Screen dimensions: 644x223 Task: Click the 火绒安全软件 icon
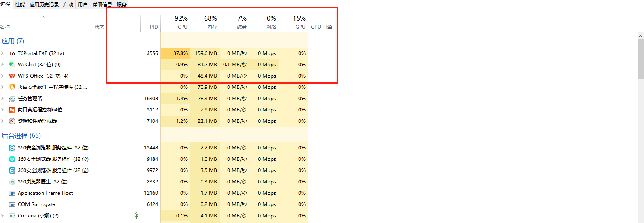click(12, 87)
